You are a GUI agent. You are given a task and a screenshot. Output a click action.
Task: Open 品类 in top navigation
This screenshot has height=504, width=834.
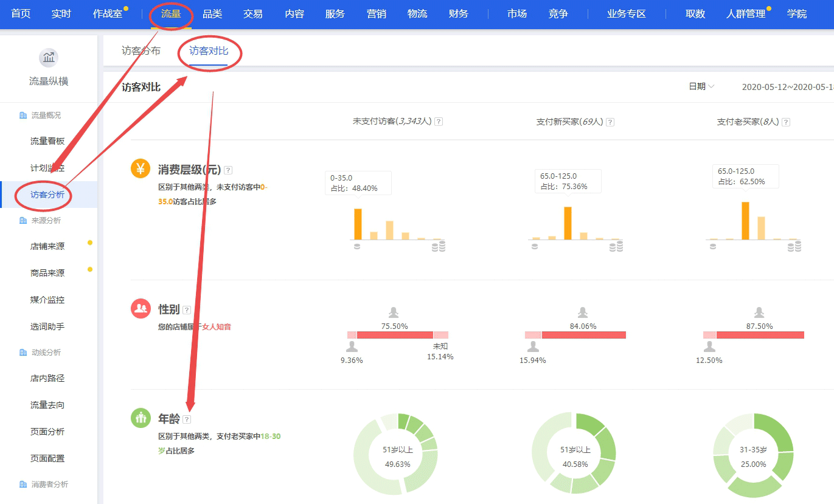pyautogui.click(x=212, y=13)
